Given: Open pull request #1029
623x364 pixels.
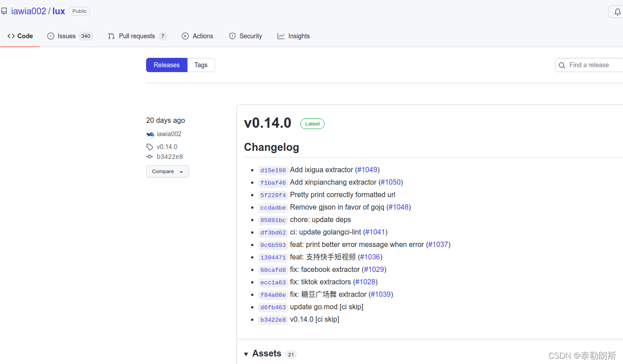Looking at the screenshot, I should coord(374,269).
